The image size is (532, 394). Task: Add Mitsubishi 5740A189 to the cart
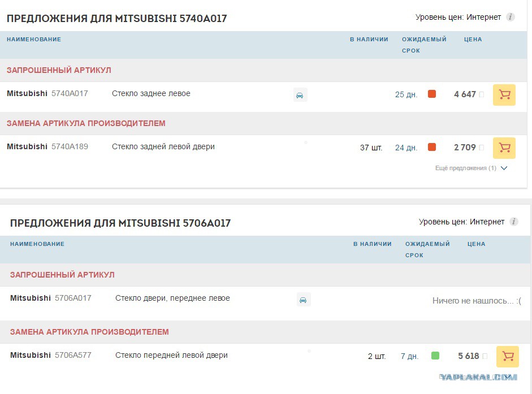pos(504,148)
